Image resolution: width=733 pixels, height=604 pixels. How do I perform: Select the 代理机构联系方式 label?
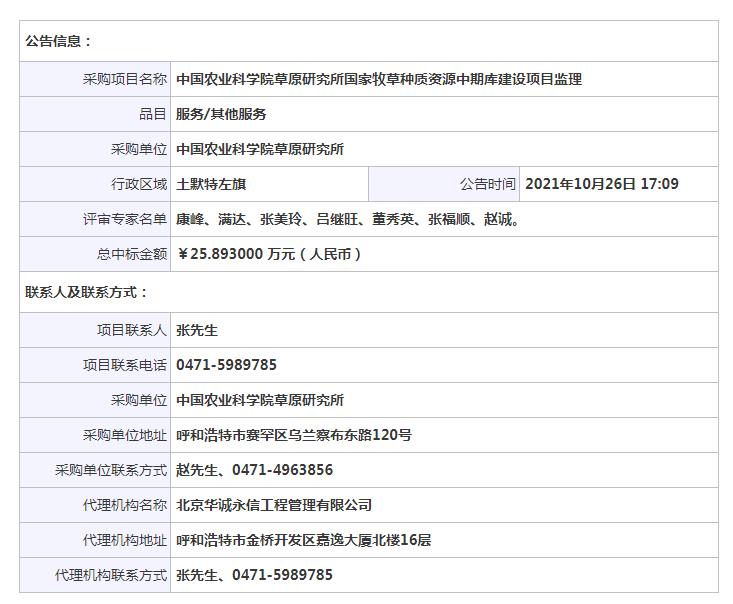point(111,575)
